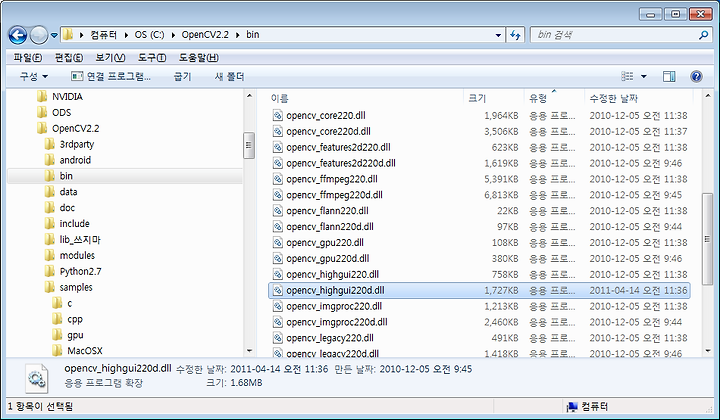Open the 도구(T) menu
The width and height of the screenshot is (720, 420).
pyautogui.click(x=152, y=58)
